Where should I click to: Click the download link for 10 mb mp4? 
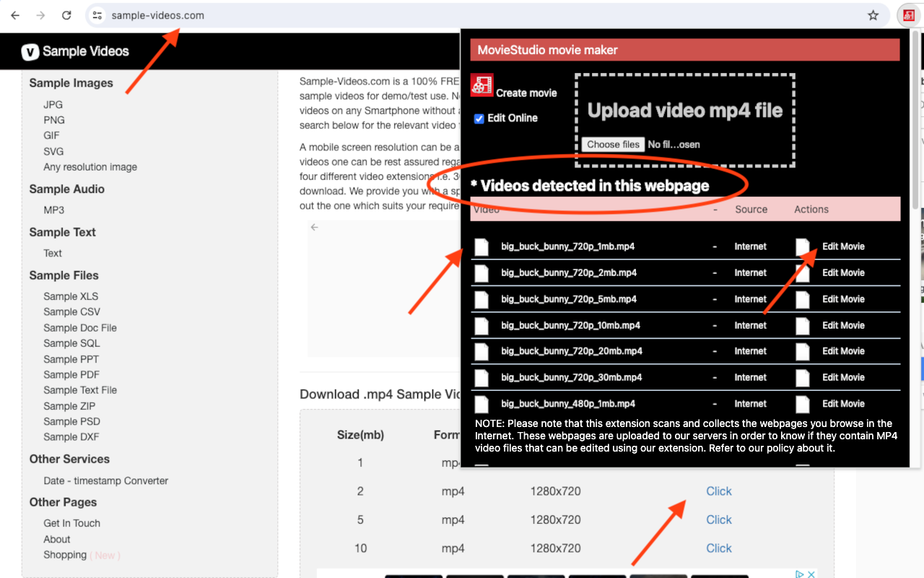[719, 548]
